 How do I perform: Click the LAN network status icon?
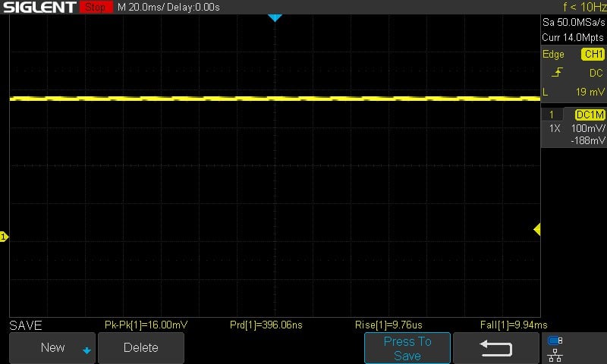pos(555,355)
